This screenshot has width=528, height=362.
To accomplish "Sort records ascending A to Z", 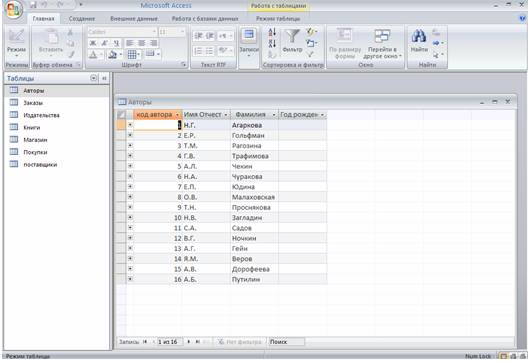I will pyautogui.click(x=272, y=32).
